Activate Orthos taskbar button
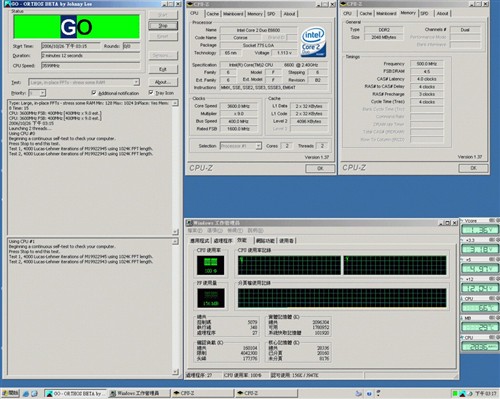The width and height of the screenshot is (500, 399). [75, 393]
